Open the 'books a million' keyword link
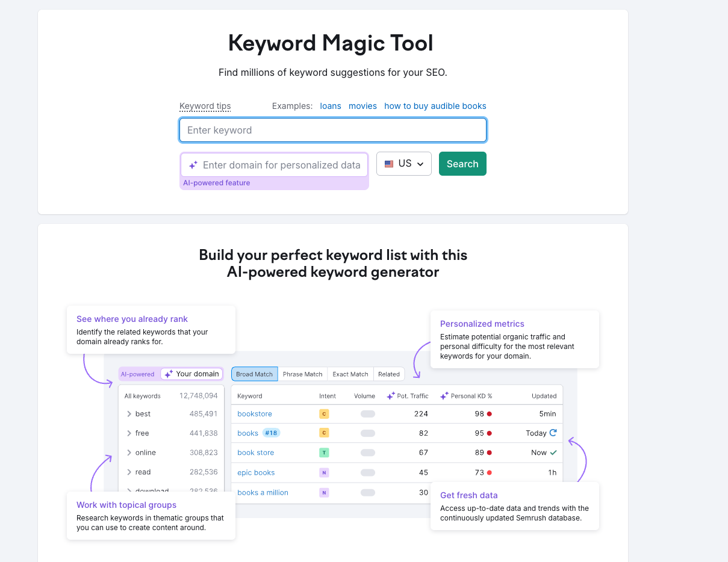The width and height of the screenshot is (728, 562). 263,492
